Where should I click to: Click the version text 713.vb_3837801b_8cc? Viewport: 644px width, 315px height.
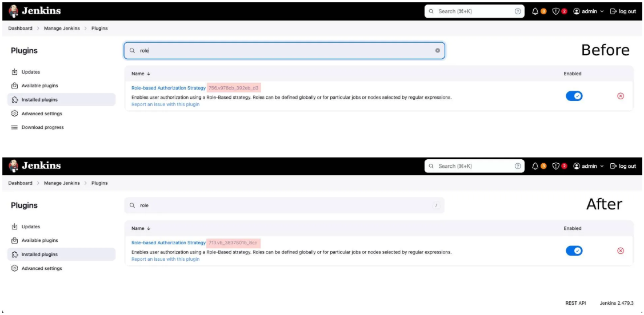(233, 243)
